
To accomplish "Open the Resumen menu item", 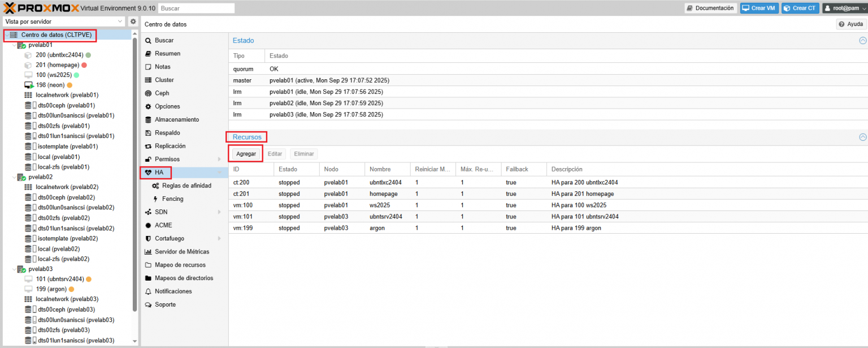I will point(184,54).
